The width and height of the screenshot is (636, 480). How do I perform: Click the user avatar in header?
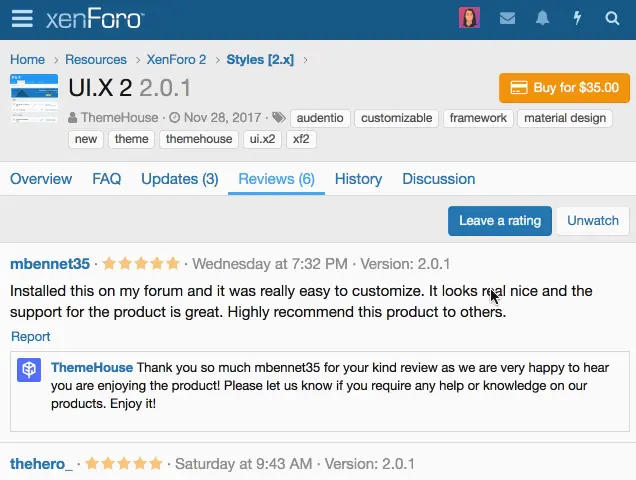(469, 18)
